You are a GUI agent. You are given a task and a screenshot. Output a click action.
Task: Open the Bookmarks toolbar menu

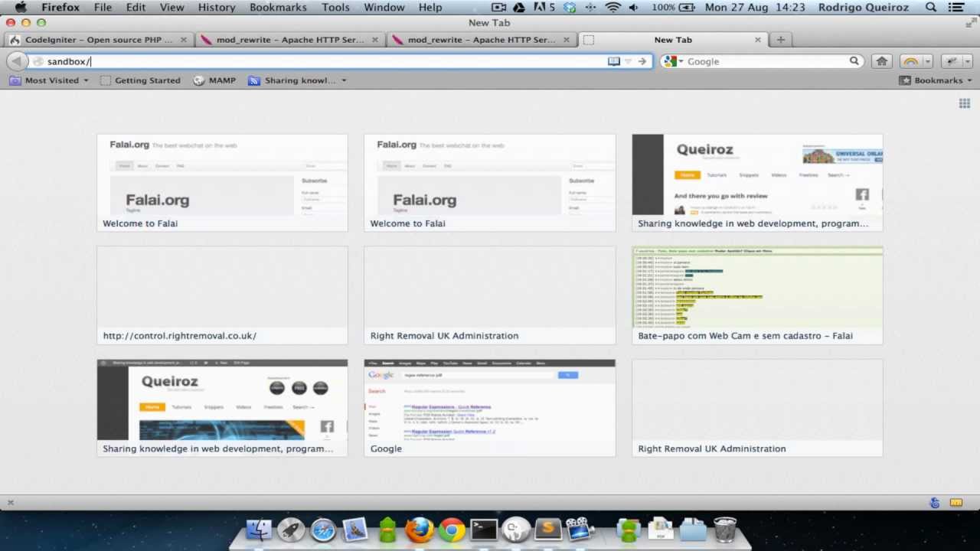coord(936,80)
